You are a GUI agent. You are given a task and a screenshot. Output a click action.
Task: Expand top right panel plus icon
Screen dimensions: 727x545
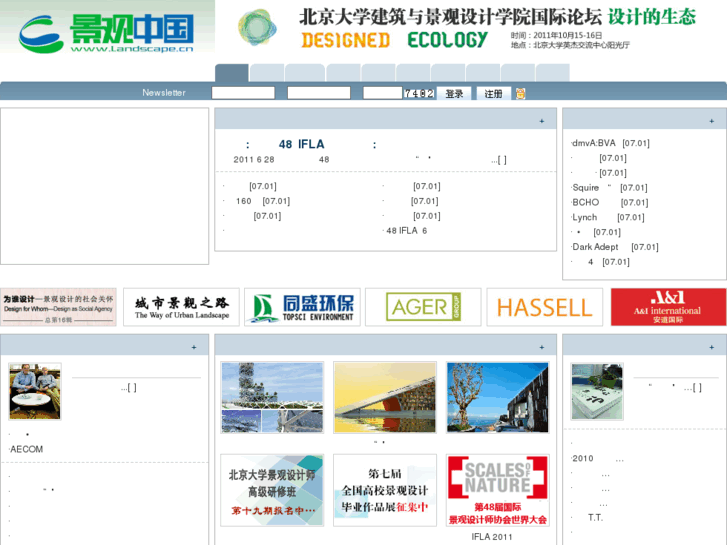click(x=711, y=121)
